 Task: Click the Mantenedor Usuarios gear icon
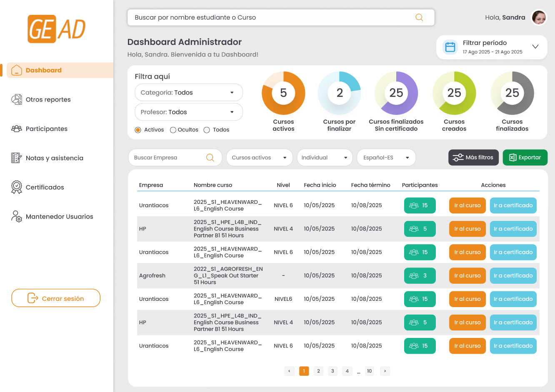pos(17,216)
